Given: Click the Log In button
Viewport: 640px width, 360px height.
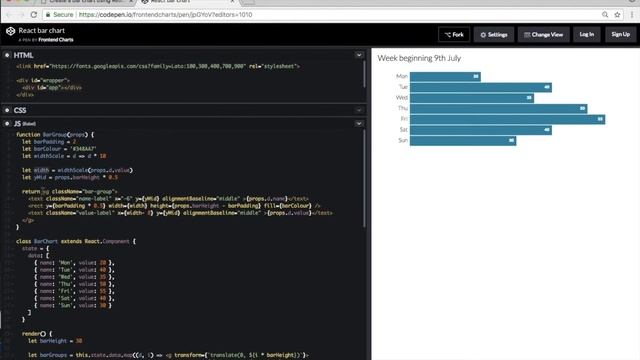Looking at the screenshot, I should click(x=587, y=34).
